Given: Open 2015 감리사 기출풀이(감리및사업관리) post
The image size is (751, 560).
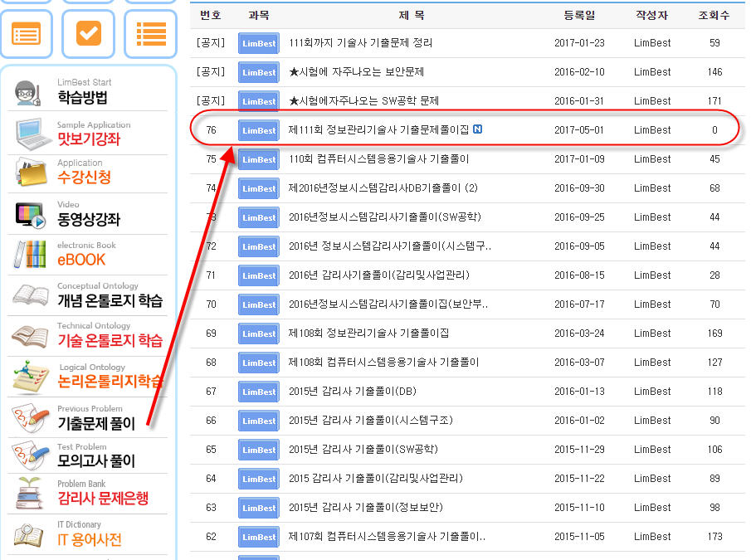Looking at the screenshot, I should 376,478.
